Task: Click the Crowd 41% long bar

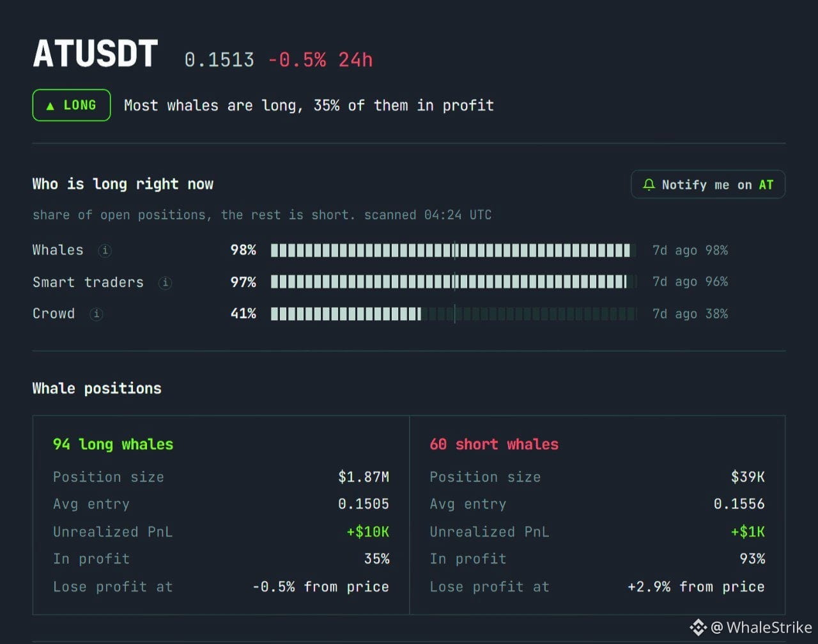Action: [x=454, y=314]
